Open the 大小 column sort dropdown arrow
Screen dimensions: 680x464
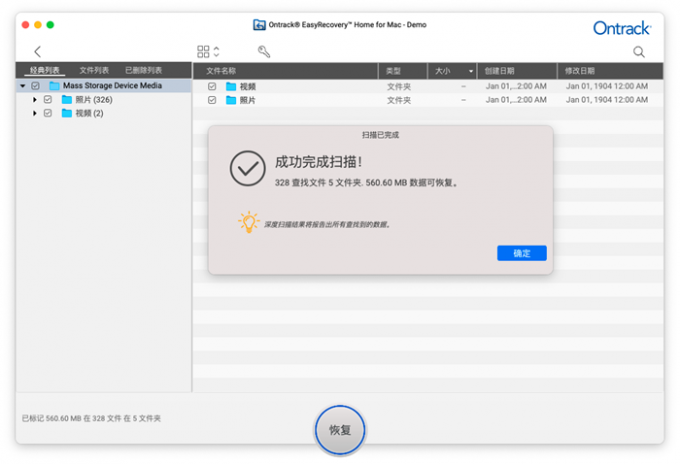[471, 71]
